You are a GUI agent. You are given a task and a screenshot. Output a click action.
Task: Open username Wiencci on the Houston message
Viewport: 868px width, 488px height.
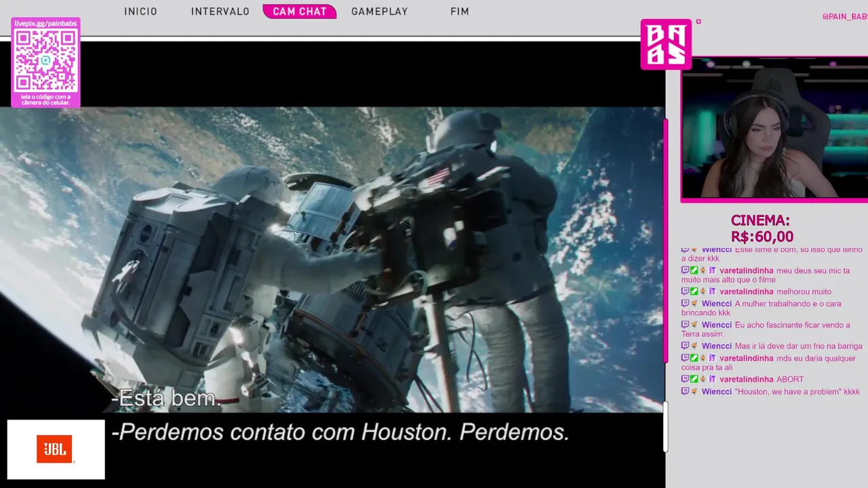pyautogui.click(x=717, y=392)
